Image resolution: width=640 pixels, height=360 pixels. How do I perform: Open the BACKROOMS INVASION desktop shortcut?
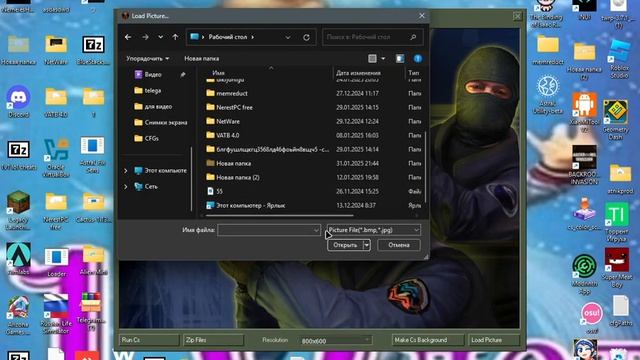[x=584, y=165]
